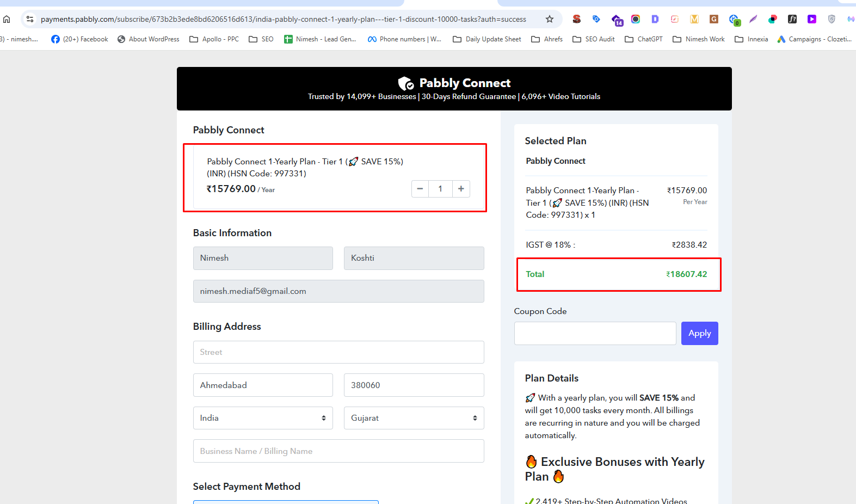856x504 pixels.
Task: Open extension with purple 14 badge
Action: 617,20
